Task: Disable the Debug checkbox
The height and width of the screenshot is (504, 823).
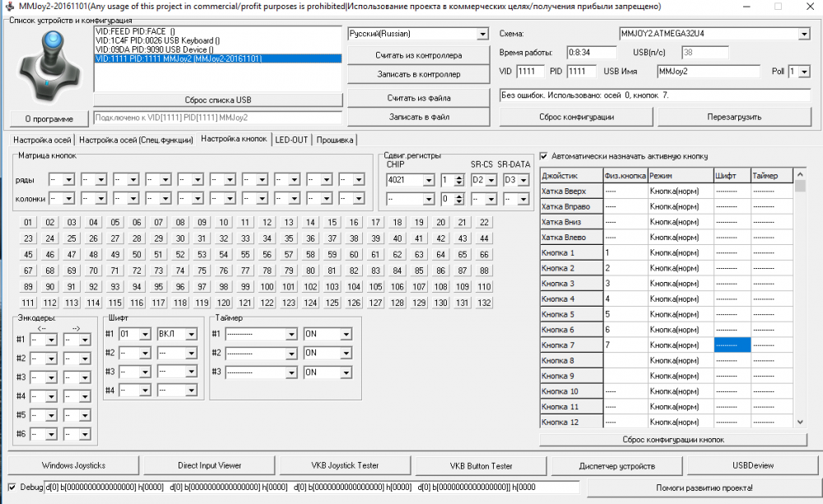Action: click(12, 487)
